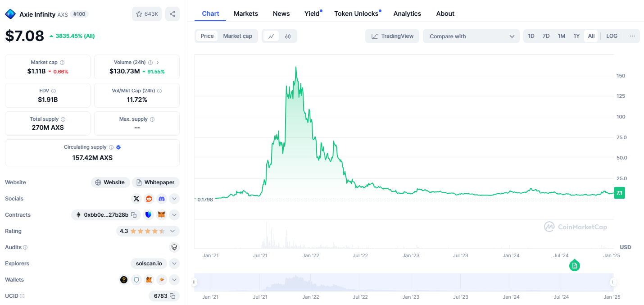The height and width of the screenshot is (305, 644).
Task: Open the Token Unlocks tab
Action: (356, 14)
